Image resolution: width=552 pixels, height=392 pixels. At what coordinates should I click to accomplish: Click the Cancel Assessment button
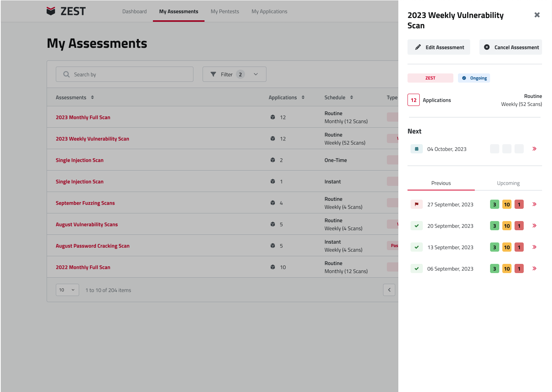[x=510, y=47]
